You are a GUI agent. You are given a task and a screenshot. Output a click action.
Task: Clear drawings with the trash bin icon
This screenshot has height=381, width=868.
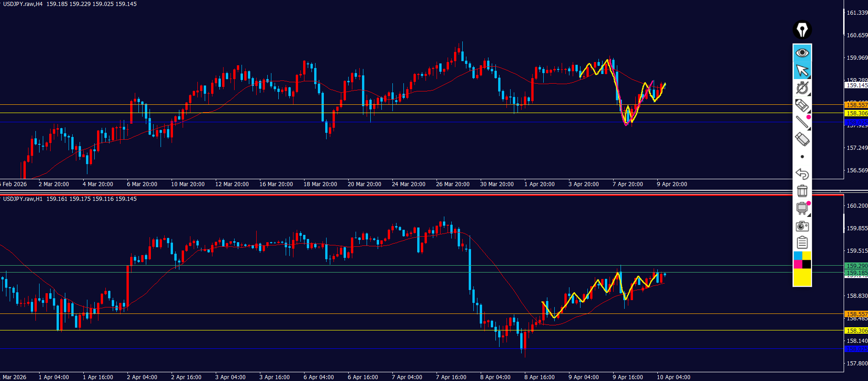(802, 191)
